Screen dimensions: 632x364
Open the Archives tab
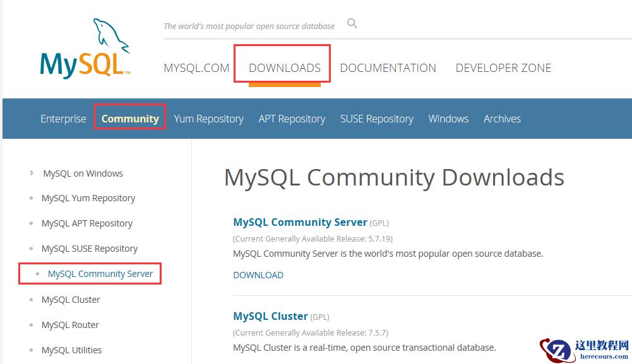(x=502, y=118)
